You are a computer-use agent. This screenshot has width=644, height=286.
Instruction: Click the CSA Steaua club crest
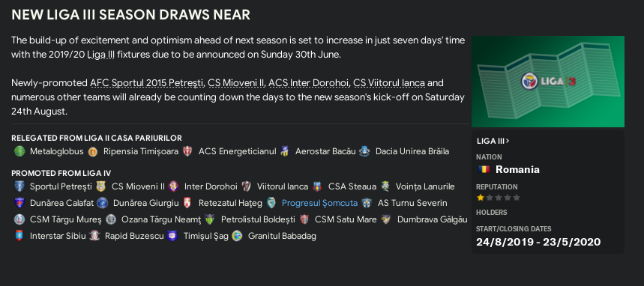[x=316, y=186]
